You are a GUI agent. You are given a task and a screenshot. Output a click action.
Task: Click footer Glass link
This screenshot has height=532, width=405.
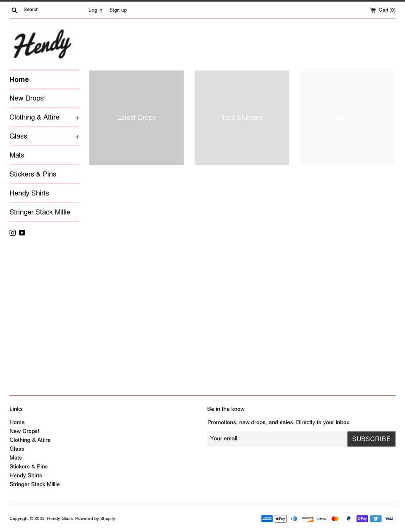point(17,449)
